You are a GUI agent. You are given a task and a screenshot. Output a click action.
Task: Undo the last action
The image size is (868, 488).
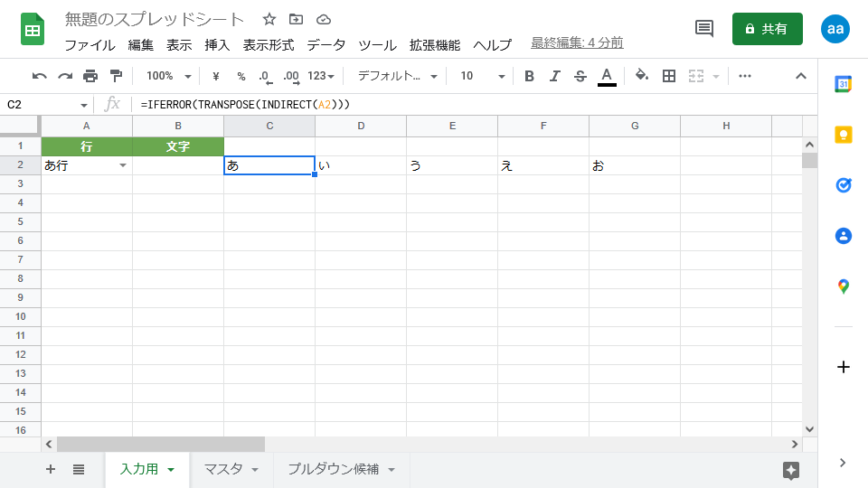tap(39, 76)
